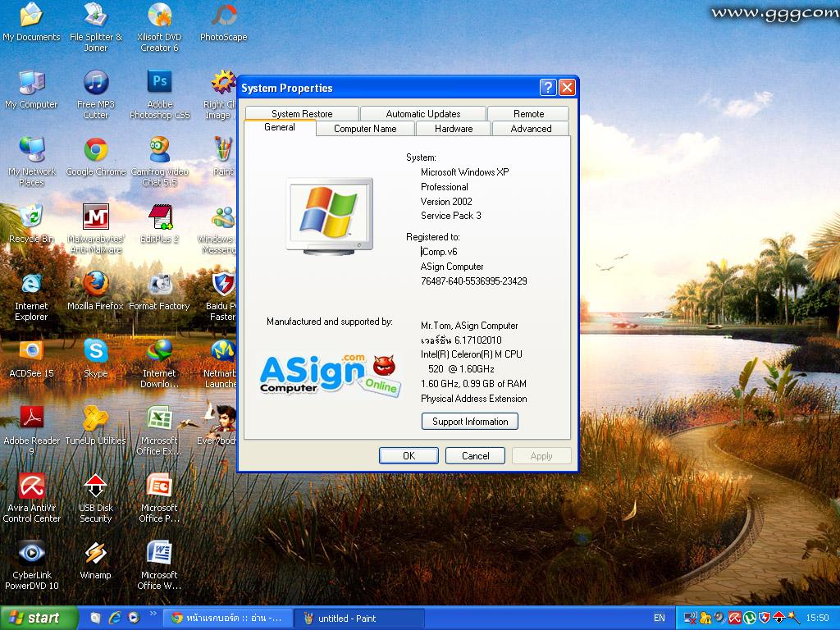This screenshot has height=630, width=840.
Task: Click the taskbar clock 15:50
Action: (818, 619)
